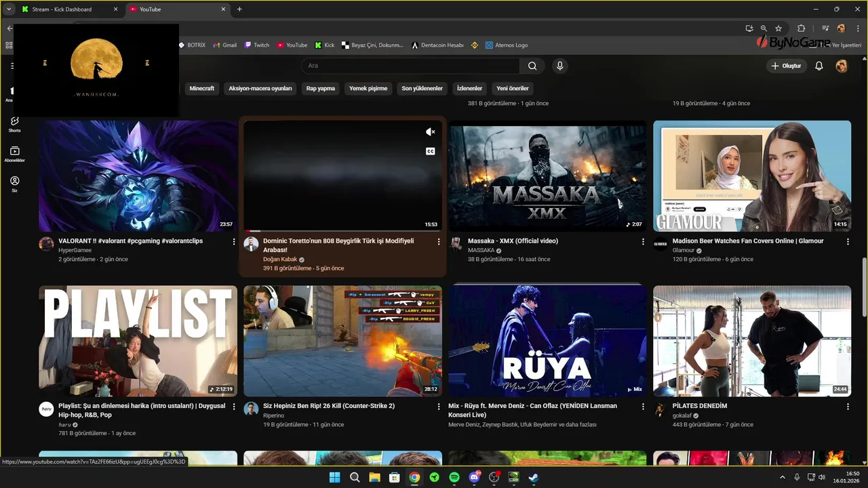Open a new browser tab
The height and width of the screenshot is (488, 868).
[x=239, y=9]
